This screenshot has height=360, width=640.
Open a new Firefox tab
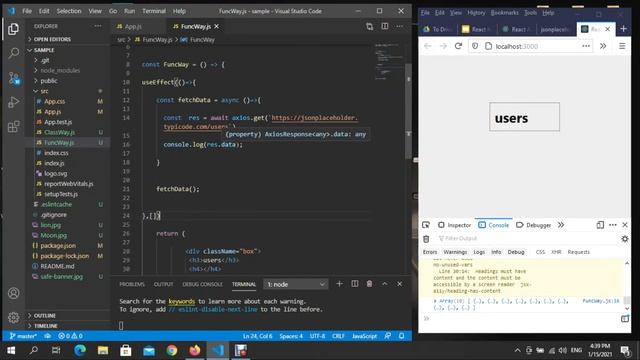[623, 29]
